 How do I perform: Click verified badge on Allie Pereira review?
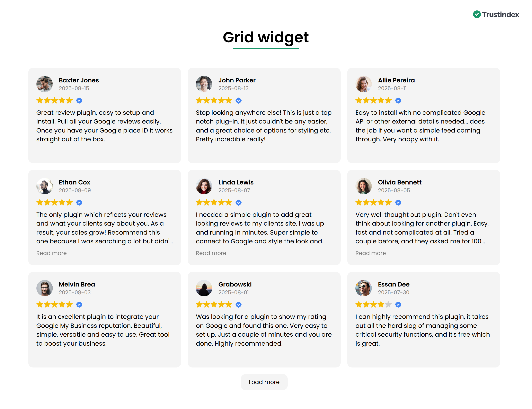click(398, 101)
